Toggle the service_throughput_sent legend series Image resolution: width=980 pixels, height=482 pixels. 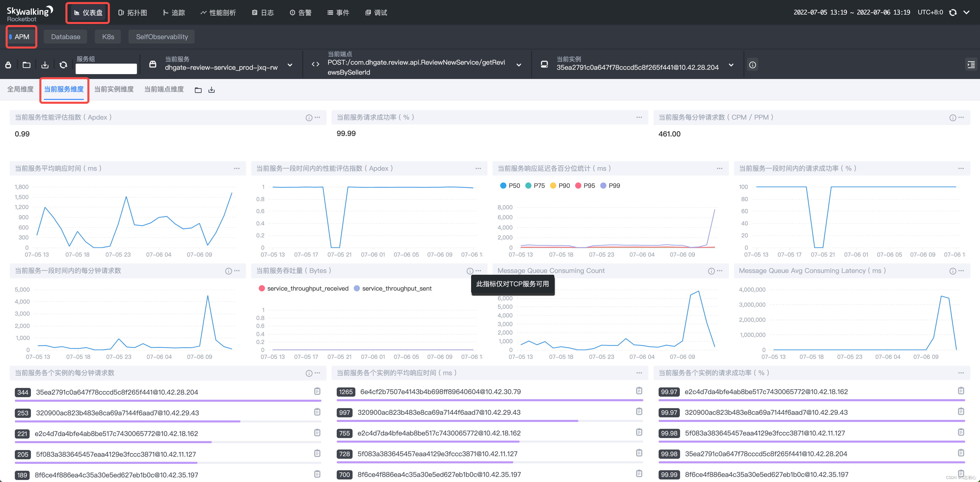coord(393,289)
